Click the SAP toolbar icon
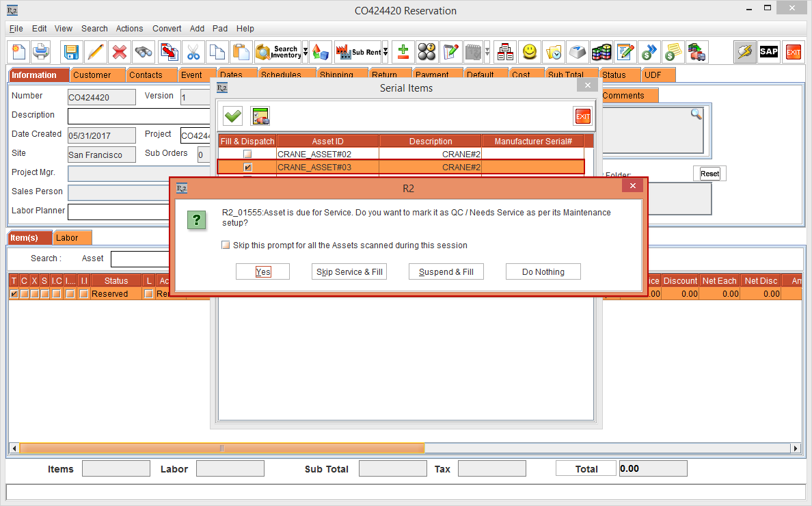This screenshot has width=812, height=506. click(769, 52)
